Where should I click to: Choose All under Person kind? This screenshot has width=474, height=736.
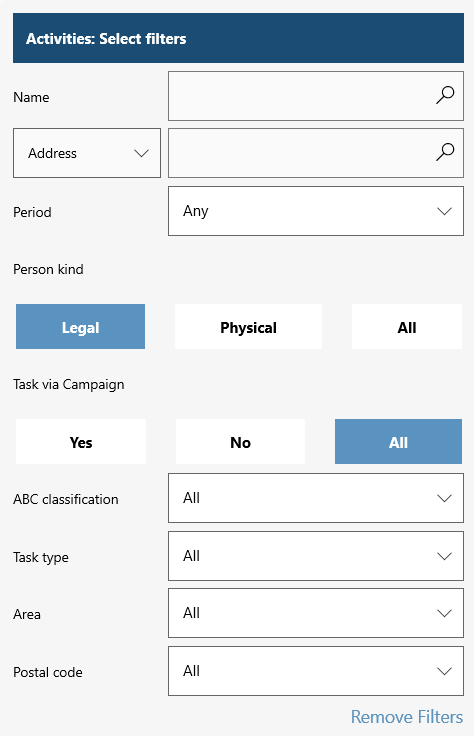coord(407,327)
